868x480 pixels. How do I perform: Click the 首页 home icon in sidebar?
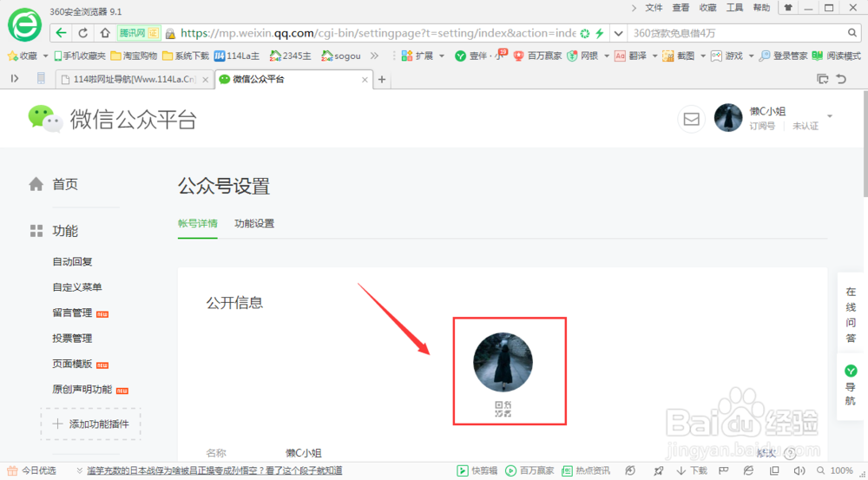coord(36,184)
